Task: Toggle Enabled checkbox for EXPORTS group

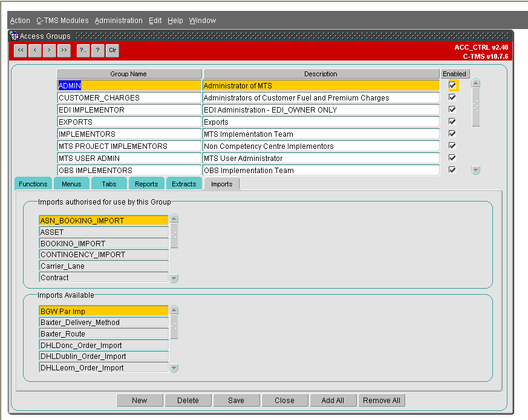Action: pos(452,122)
